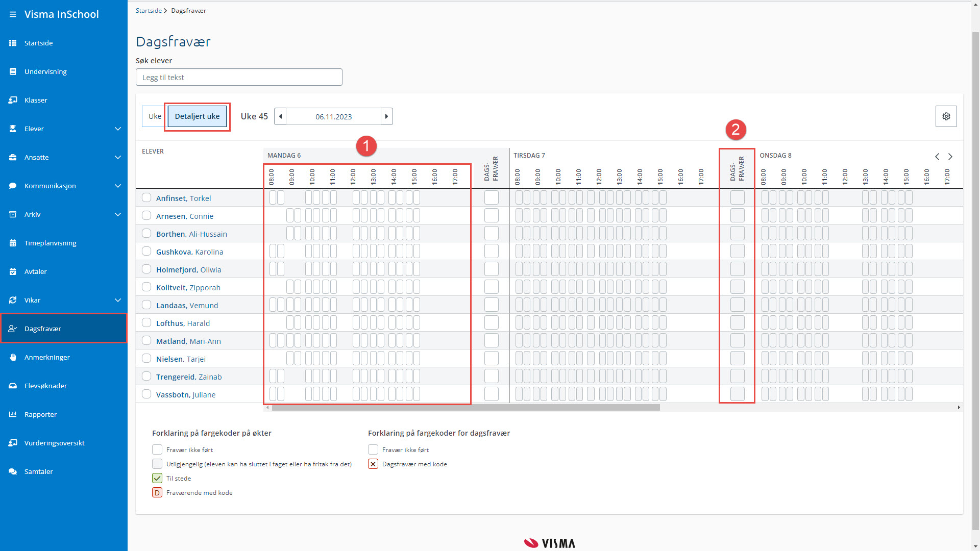Expand the Kommunikasjon submenu chevron
The height and width of the screenshot is (551, 980).
(118, 186)
